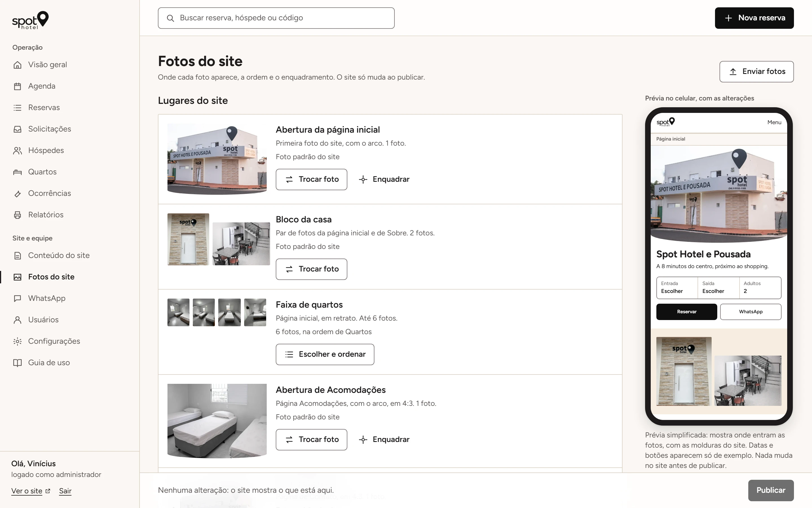Click the Quartos bed icon
Image resolution: width=812 pixels, height=508 pixels.
[17, 172]
